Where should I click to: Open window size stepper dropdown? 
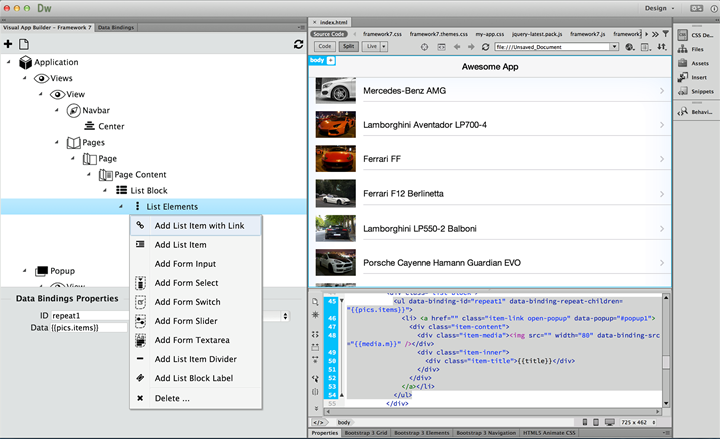(653, 422)
